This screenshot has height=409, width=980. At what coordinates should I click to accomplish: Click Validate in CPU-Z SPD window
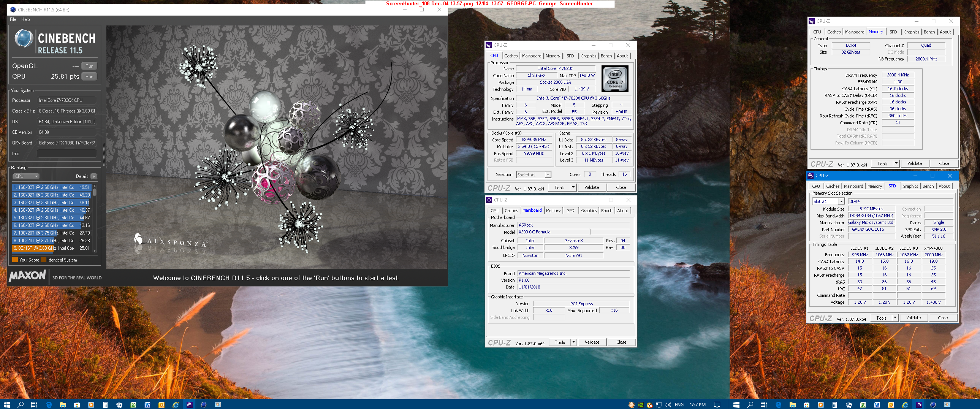914,318
